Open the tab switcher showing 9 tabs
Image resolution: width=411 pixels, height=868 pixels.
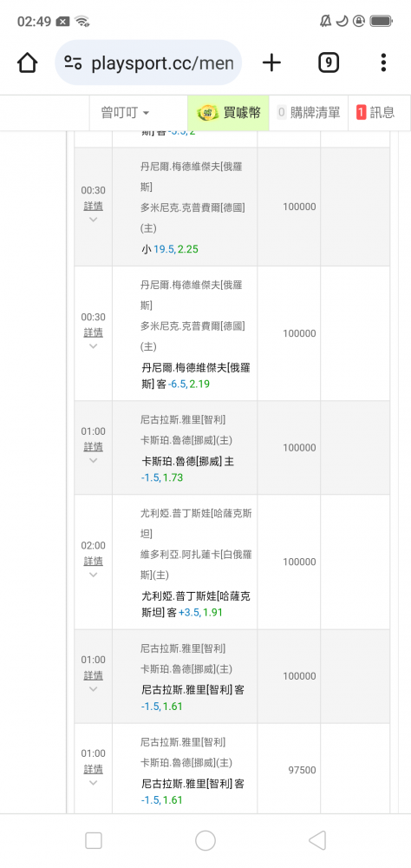[x=329, y=62]
